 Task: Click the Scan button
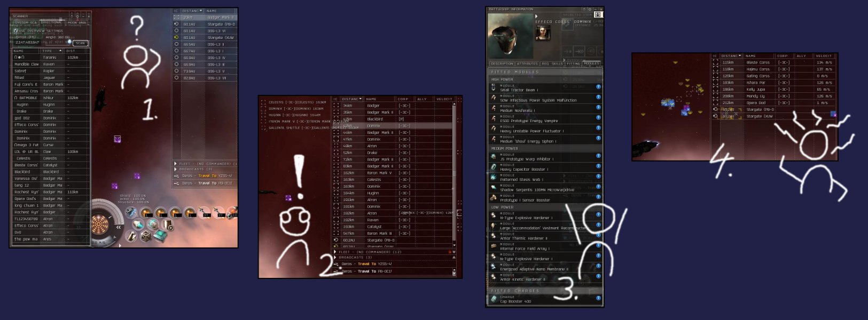80,43
